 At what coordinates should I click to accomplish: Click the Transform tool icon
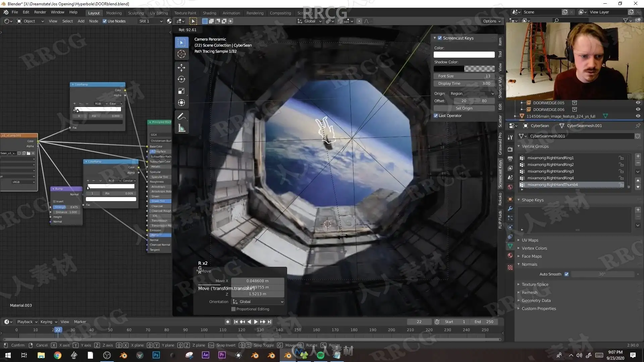click(181, 103)
